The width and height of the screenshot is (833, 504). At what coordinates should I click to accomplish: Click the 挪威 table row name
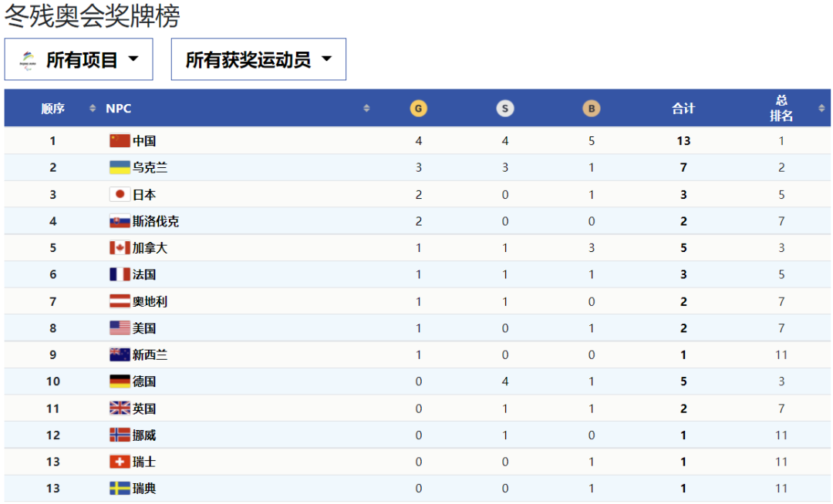point(144,435)
